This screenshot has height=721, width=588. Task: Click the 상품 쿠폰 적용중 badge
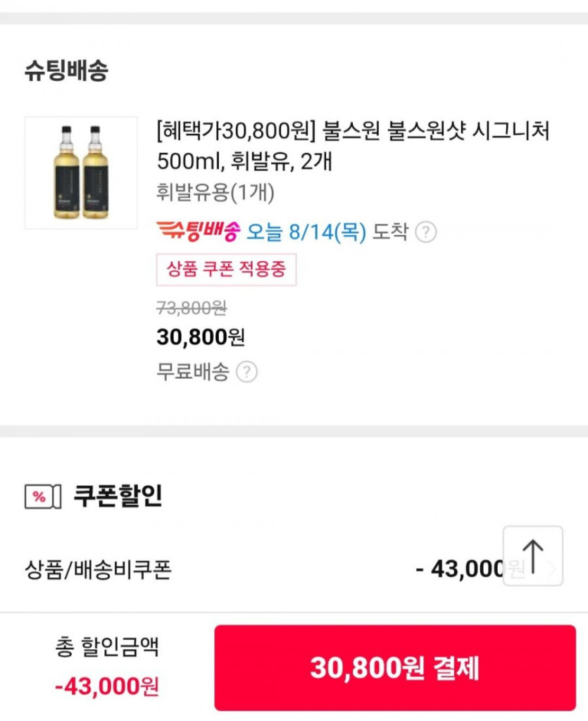point(226,269)
